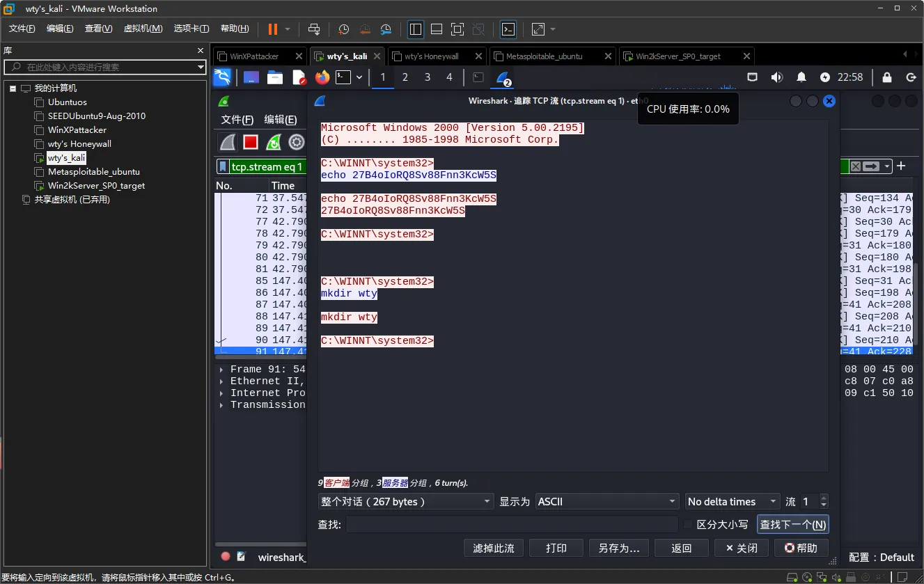Restart capture with the green fin icon
Image resolution: width=924 pixels, height=584 pixels.
(x=274, y=143)
